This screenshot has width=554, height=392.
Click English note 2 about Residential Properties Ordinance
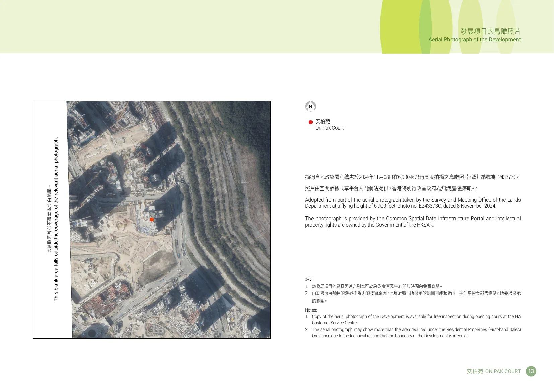[415, 332]
